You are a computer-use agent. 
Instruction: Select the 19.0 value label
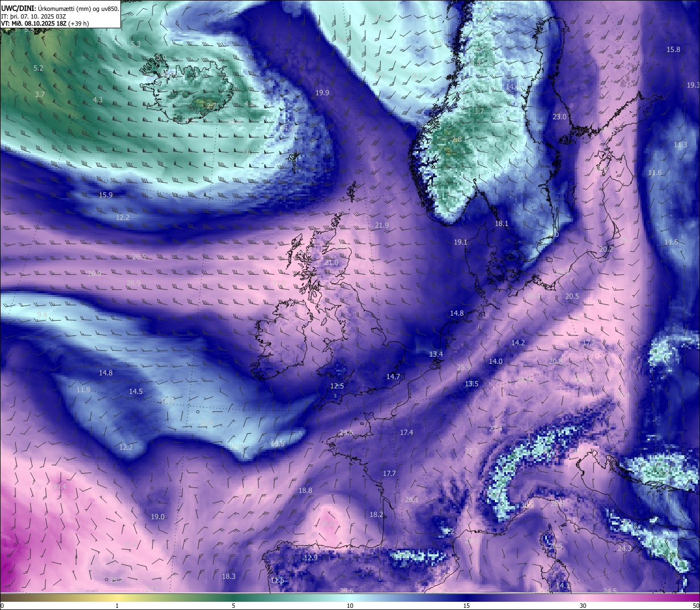157,517
